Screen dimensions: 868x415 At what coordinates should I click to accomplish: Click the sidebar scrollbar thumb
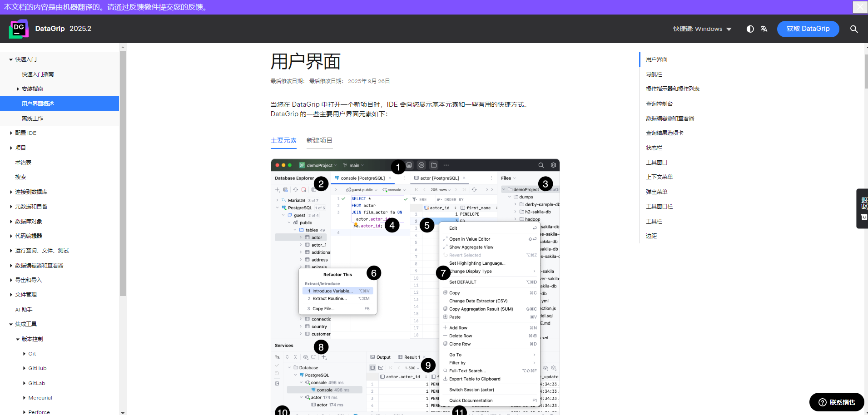[123, 173]
